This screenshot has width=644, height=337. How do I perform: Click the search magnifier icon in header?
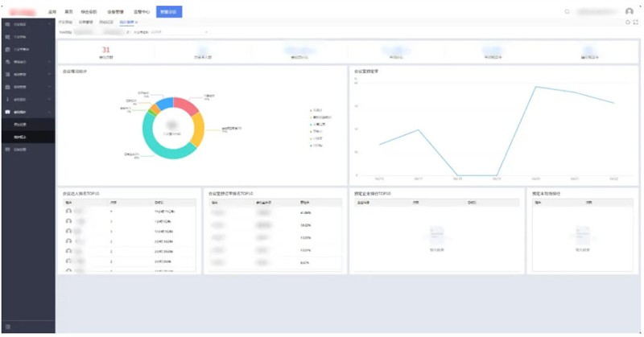(x=568, y=11)
